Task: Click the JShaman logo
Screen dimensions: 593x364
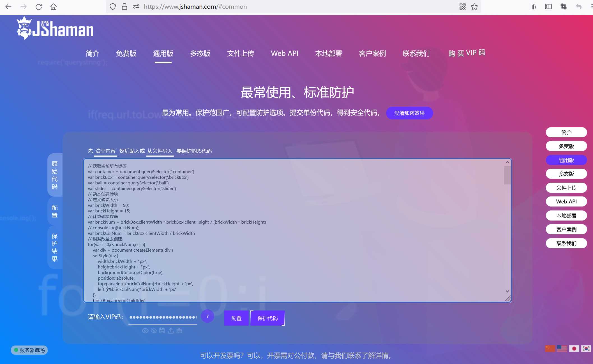Action: pos(55,28)
